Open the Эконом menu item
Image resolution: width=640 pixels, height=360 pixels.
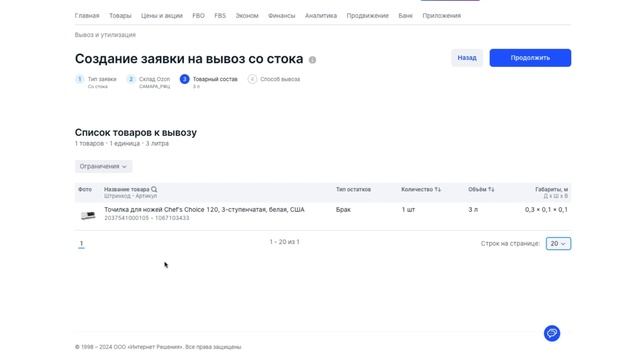click(247, 16)
